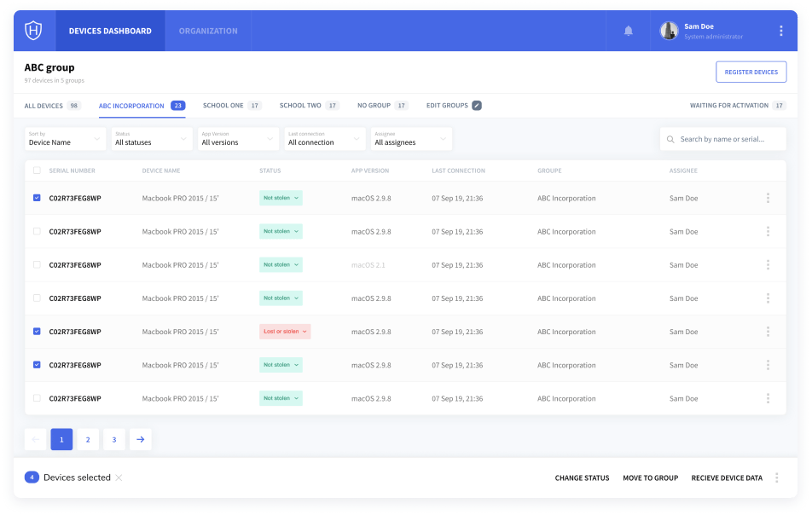Click the App Version column header
This screenshot has height=515, width=812.
point(370,171)
